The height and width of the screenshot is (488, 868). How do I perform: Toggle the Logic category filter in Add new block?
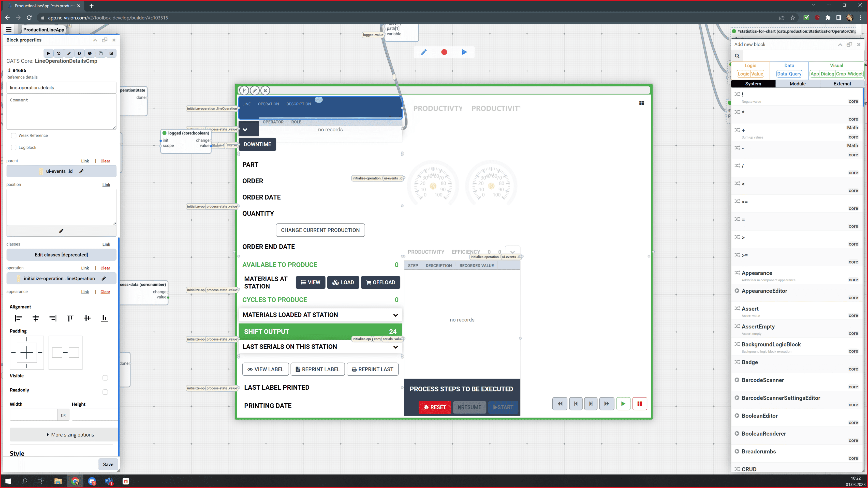tap(743, 74)
